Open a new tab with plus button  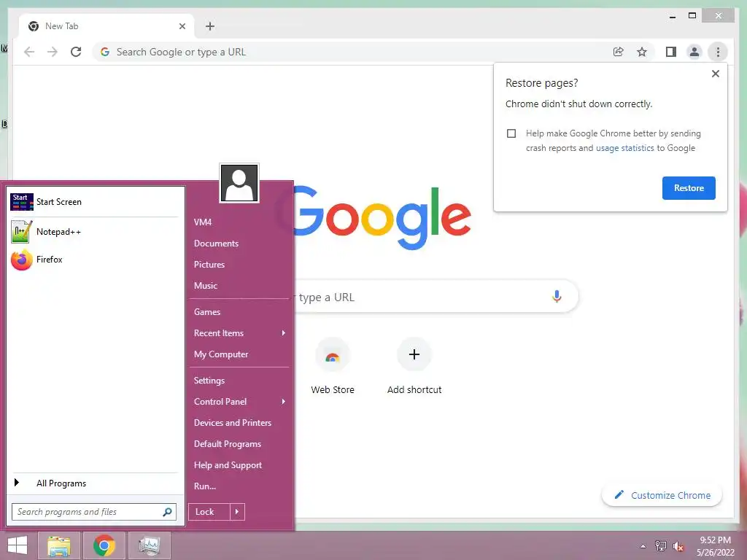coord(210,26)
